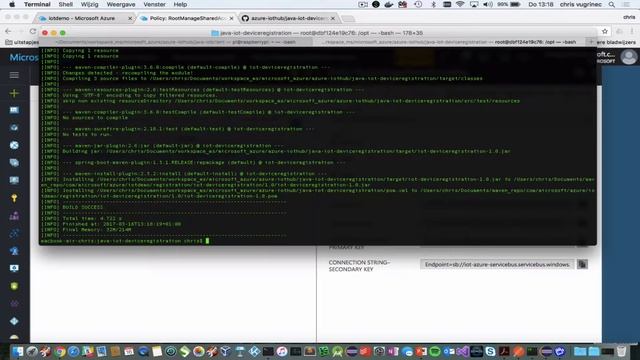640x360 pixels.
Task: Open the Azure portal hamburger menu
Action: point(14,75)
